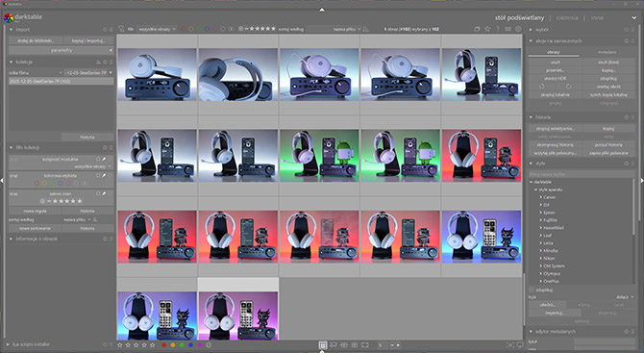Open the global preferences gear icon

[x=518, y=29]
